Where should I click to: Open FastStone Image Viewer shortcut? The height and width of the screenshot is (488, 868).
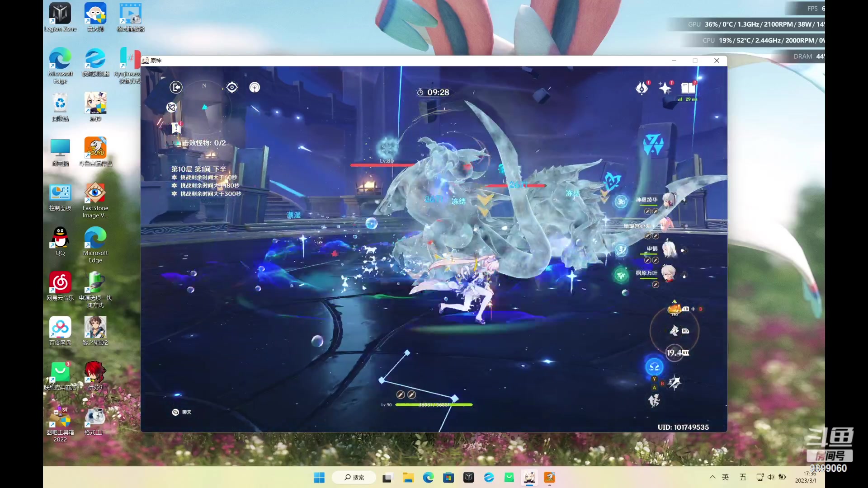pos(95,200)
